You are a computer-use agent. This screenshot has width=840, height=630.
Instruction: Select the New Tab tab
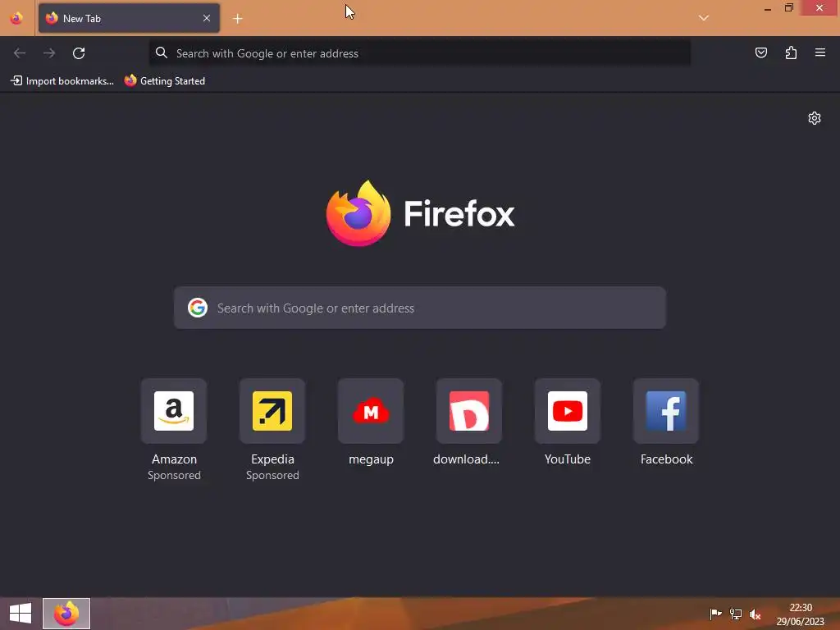click(129, 18)
